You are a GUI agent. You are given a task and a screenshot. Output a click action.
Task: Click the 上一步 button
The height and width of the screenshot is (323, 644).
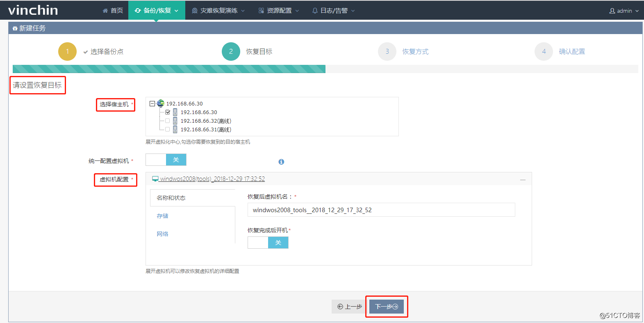[349, 307]
